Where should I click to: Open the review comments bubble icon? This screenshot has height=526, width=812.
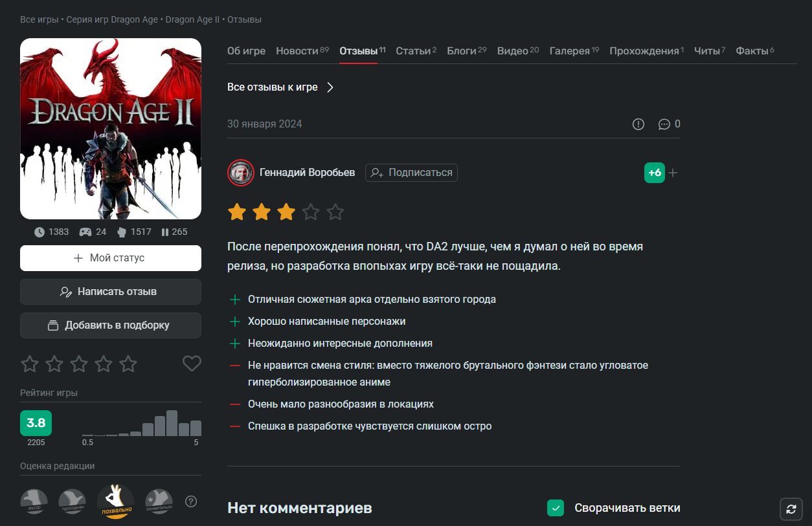point(664,124)
